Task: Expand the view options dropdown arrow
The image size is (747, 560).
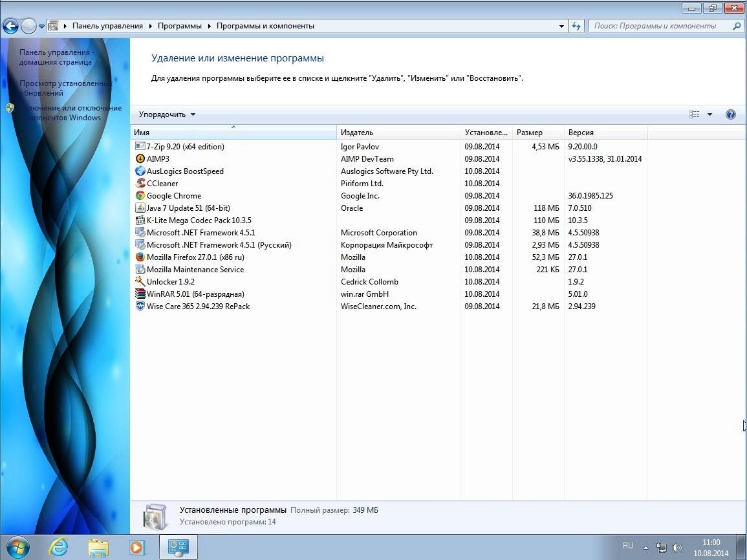Action: click(709, 114)
